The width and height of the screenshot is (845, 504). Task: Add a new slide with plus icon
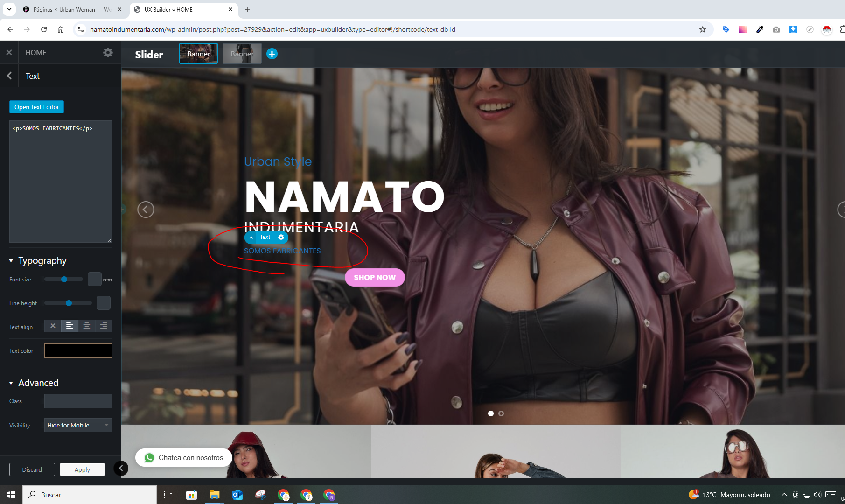point(272,54)
